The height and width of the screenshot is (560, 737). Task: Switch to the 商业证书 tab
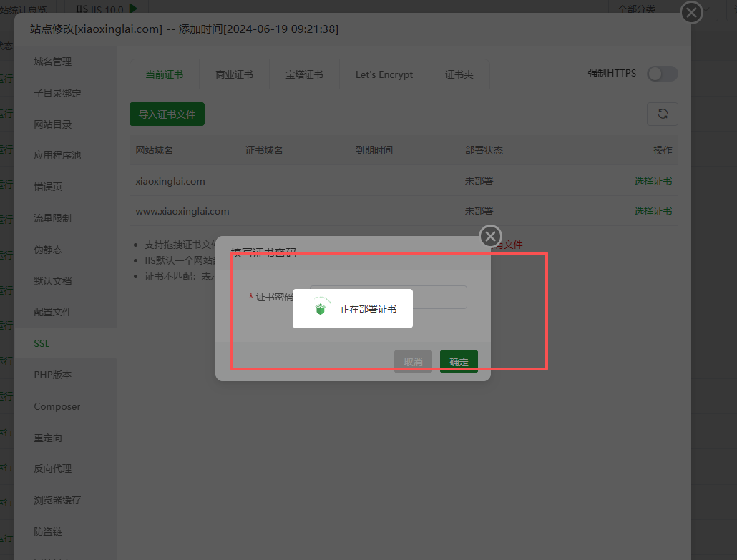[234, 74]
